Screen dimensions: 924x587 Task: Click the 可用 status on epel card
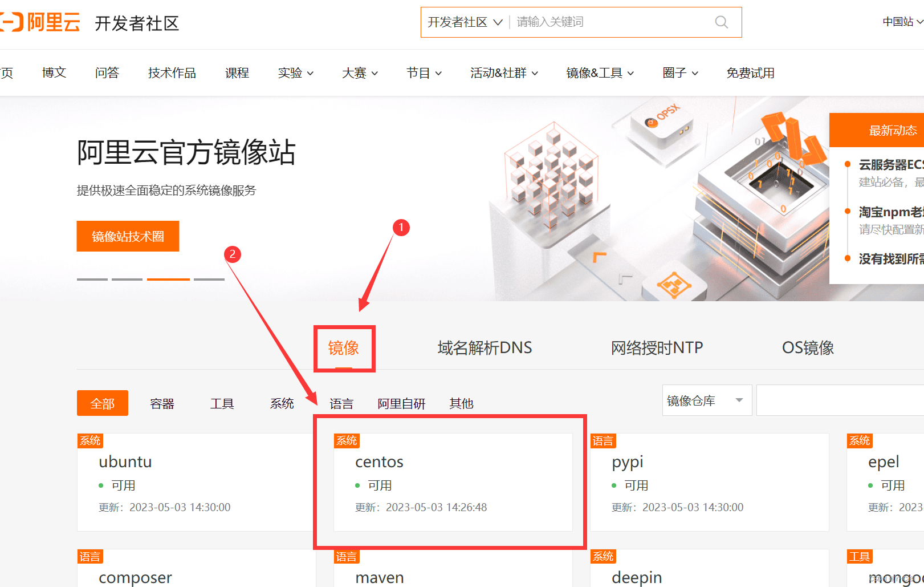(x=893, y=485)
